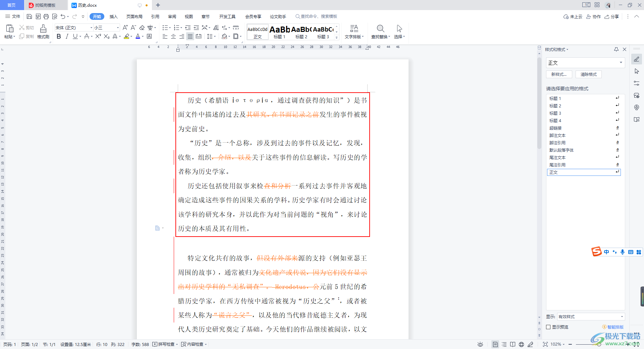This screenshot has height=349, width=644.
Task: Select 超链接 style in styles list
Action: pos(584,128)
